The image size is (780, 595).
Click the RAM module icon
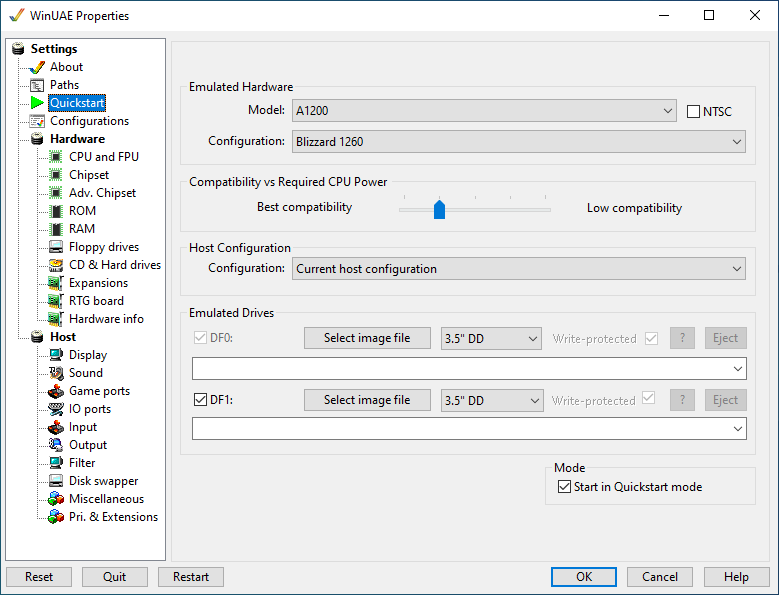coord(56,229)
